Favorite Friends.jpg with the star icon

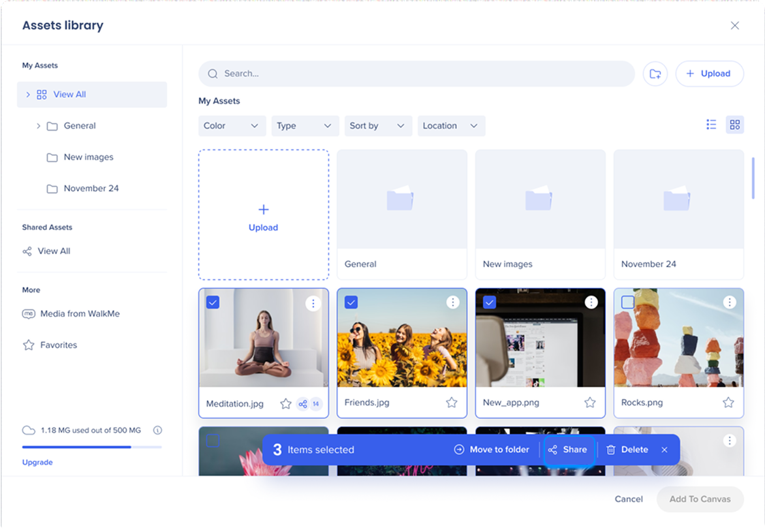[x=452, y=403]
